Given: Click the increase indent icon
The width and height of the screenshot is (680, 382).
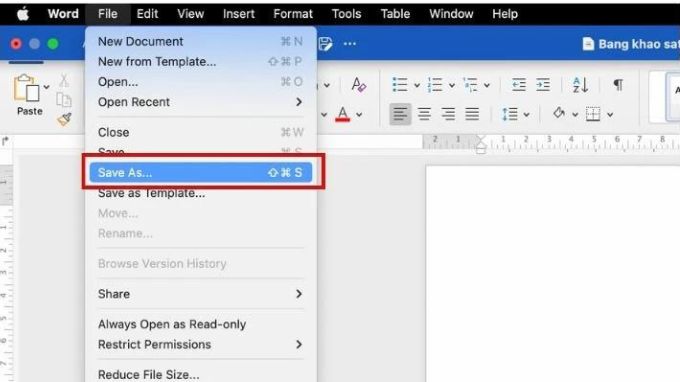Looking at the screenshot, I should [543, 85].
